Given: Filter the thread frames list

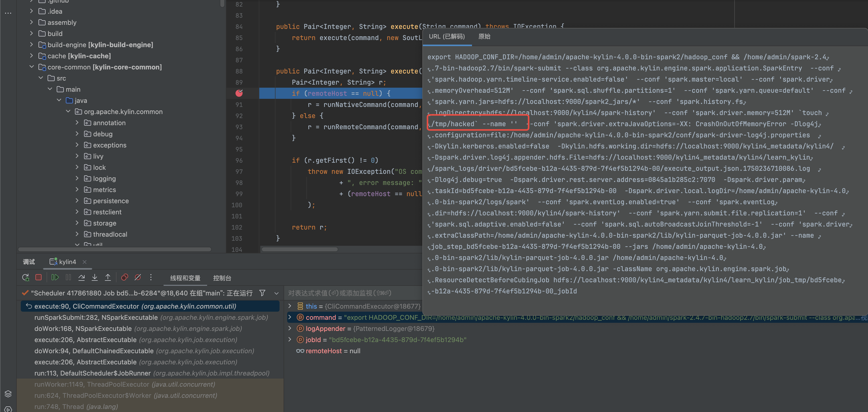Looking at the screenshot, I should tap(262, 293).
